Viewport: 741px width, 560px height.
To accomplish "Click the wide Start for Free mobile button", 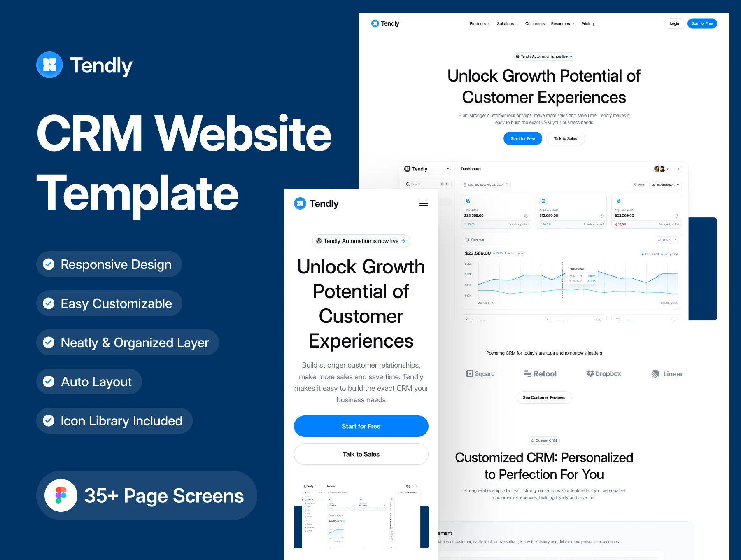I will (361, 426).
